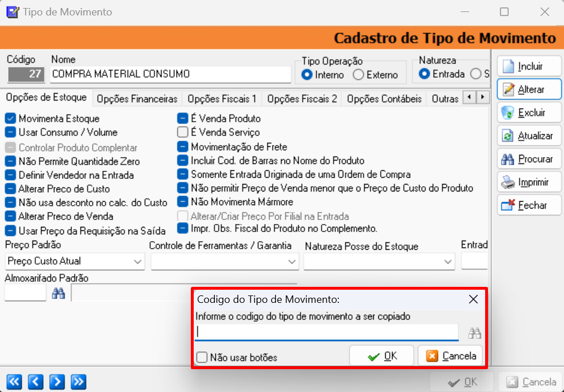Click the Excluir button
Viewport: 564px width, 392px height.
pos(529,113)
